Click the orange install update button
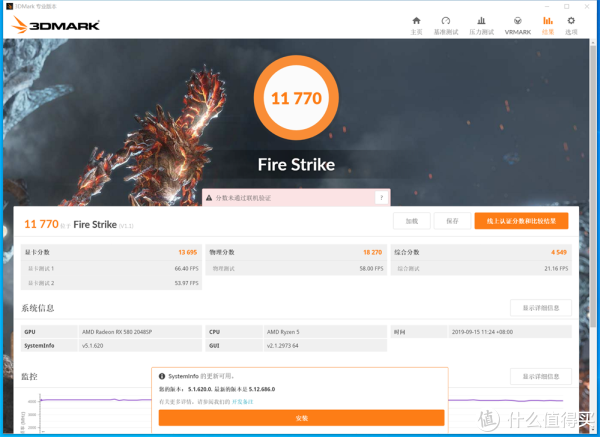 pyautogui.click(x=302, y=418)
